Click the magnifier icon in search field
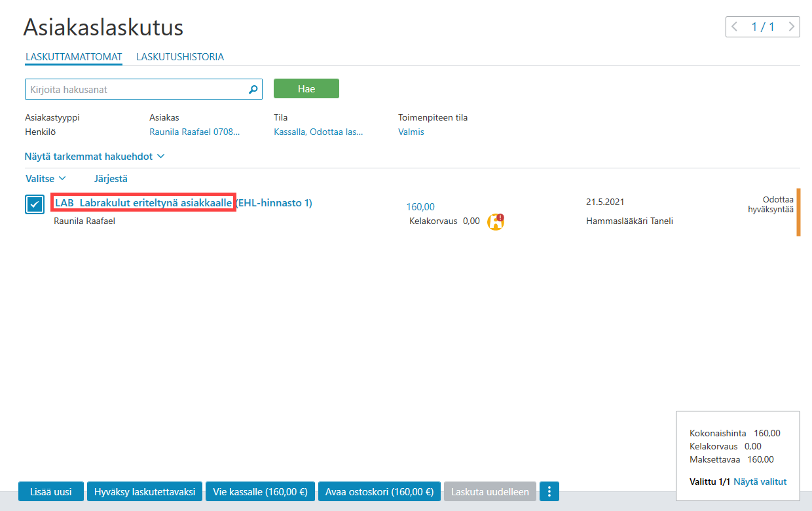The image size is (812, 511). click(253, 90)
